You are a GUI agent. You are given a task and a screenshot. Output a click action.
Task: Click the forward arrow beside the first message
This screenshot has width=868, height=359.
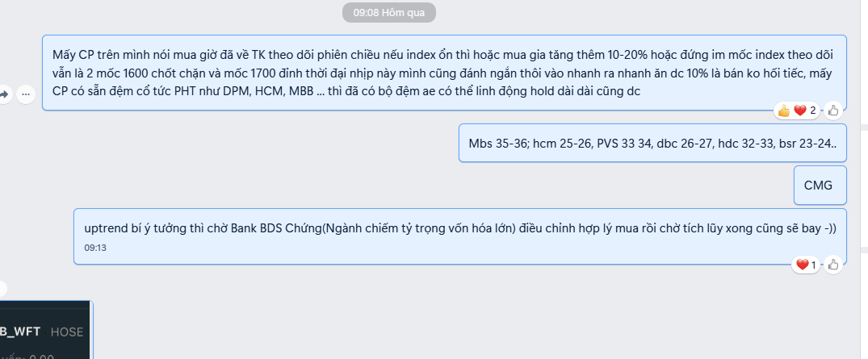pos(5,95)
